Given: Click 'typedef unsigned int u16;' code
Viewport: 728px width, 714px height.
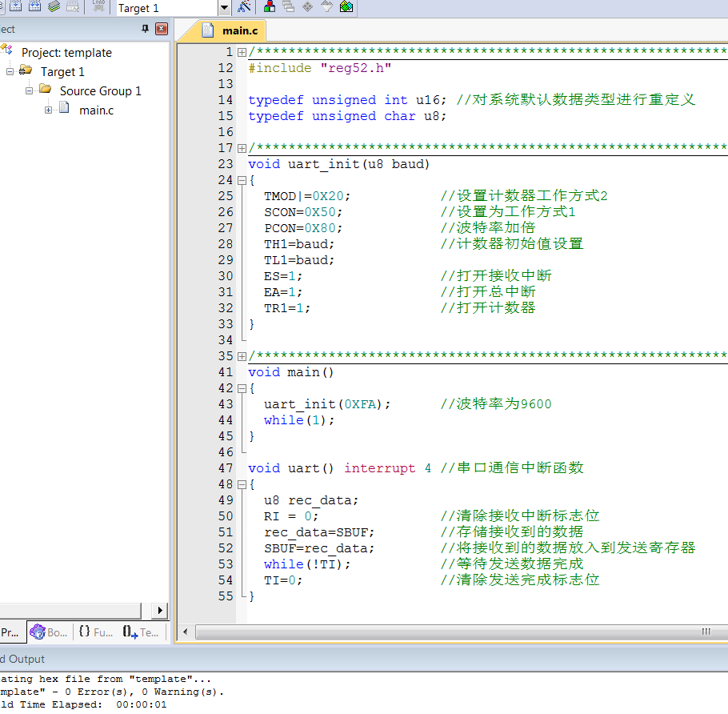Looking at the screenshot, I should [347, 100].
